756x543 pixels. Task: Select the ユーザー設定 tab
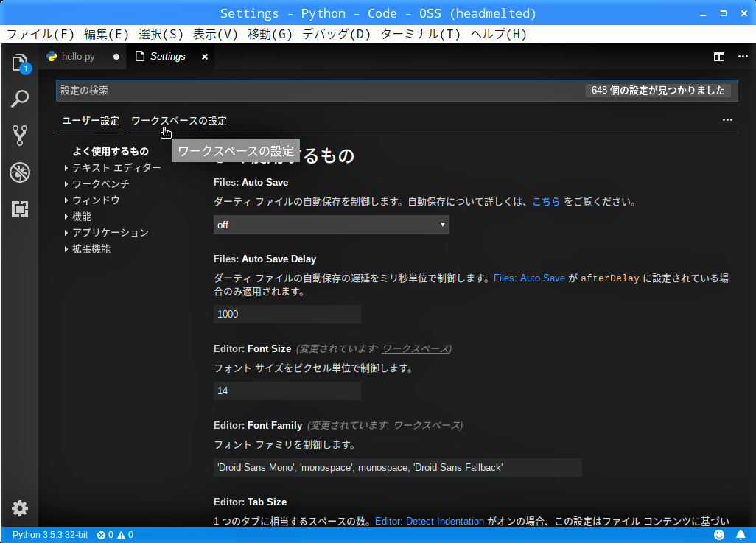tap(91, 121)
